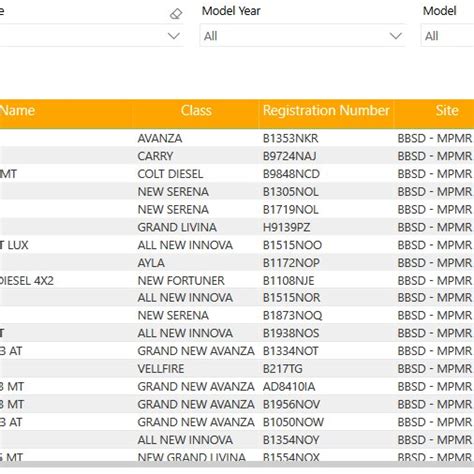The width and height of the screenshot is (474, 474).
Task: Expand the leftmost slicer dropdown chevron
Action: [174, 36]
